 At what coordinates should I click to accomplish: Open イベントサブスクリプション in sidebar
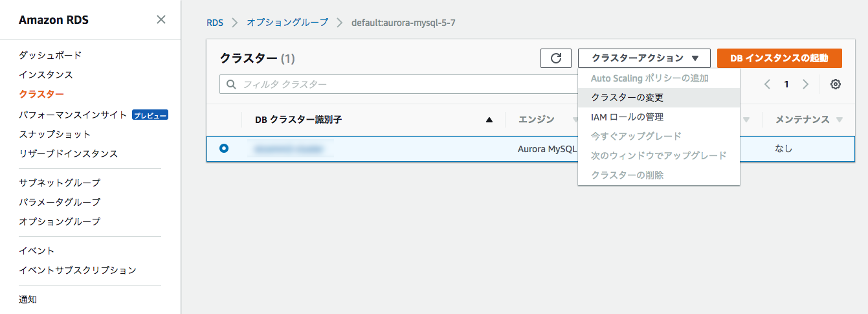(78, 271)
